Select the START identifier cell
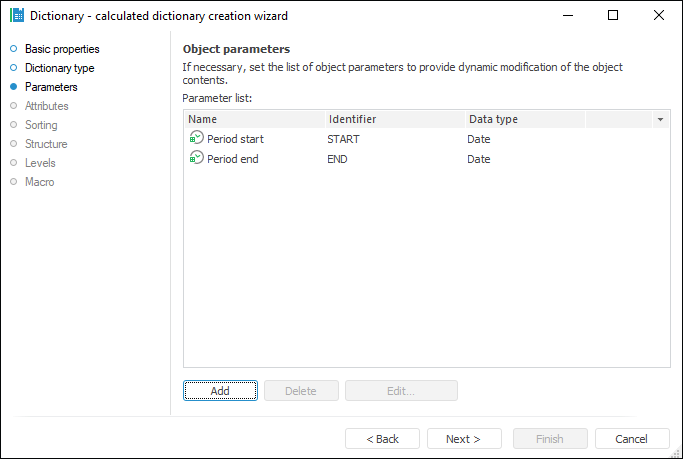 pyautogui.click(x=343, y=139)
